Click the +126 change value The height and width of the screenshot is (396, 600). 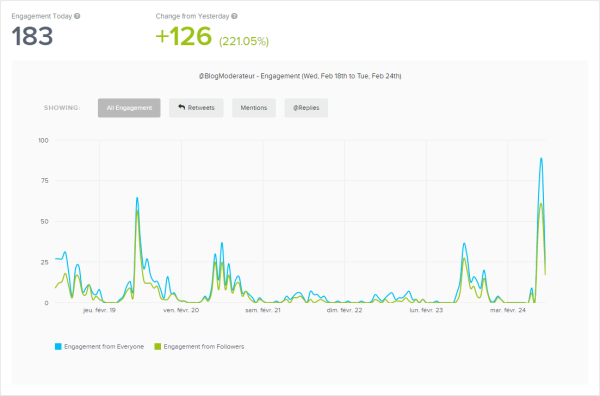[184, 36]
